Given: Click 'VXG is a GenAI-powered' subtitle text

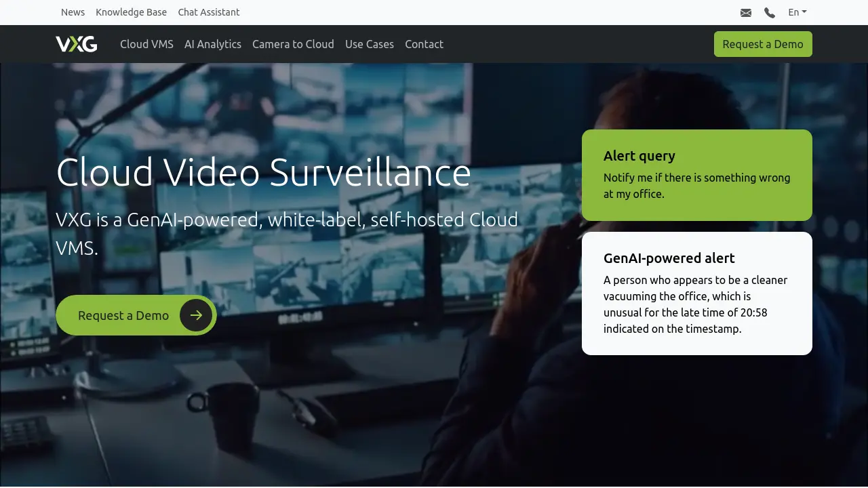Looking at the screenshot, I should coord(287,234).
